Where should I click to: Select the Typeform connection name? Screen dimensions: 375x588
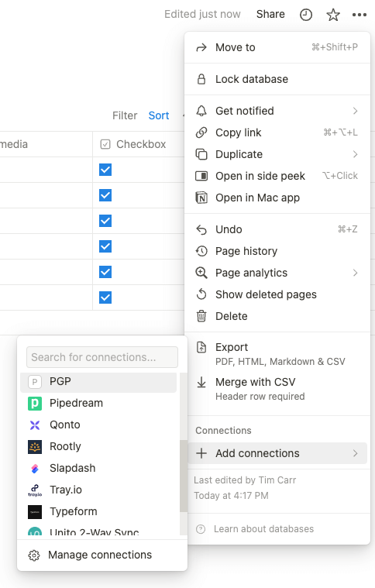point(74,511)
